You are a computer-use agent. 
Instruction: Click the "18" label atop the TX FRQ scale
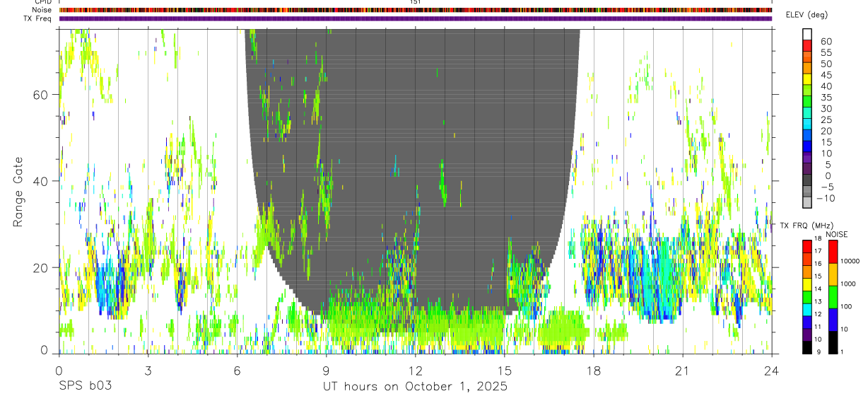pyautogui.click(x=817, y=240)
